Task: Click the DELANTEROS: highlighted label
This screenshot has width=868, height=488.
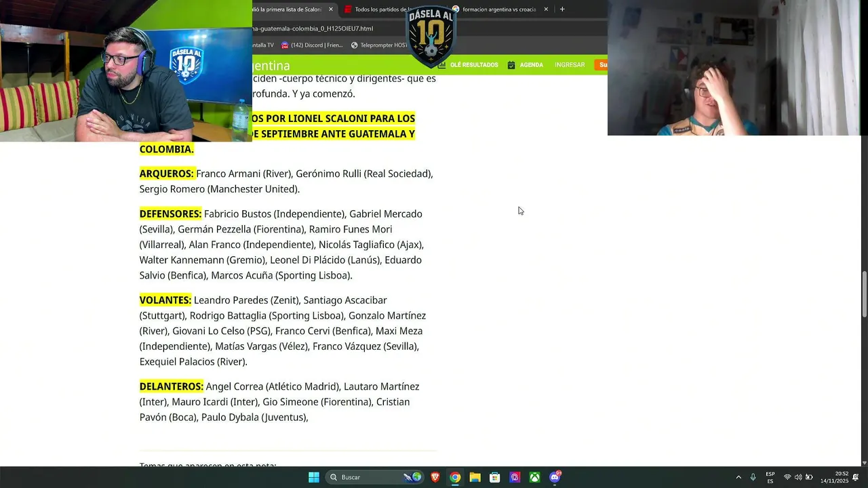Action: tap(172, 386)
